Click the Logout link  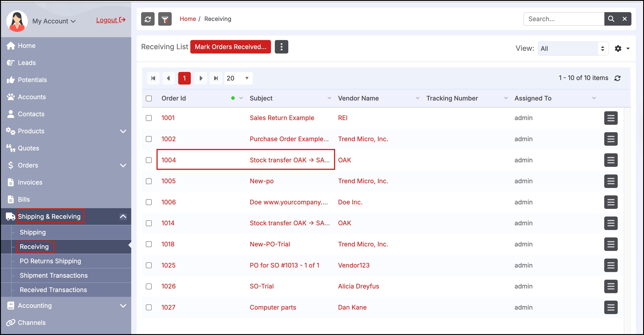pyautogui.click(x=111, y=20)
